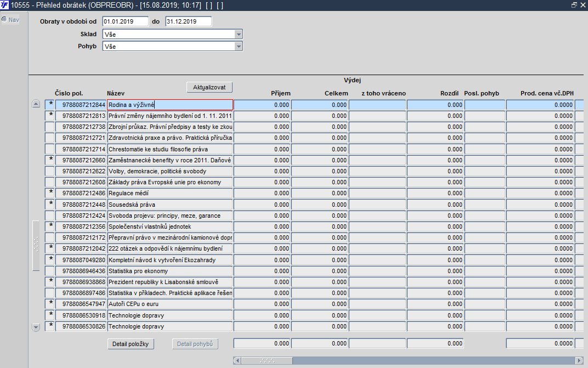This screenshot has width=588, height=368.
Task: Toggle the star marker for Sousedská práva row
Action: [x=50, y=205]
